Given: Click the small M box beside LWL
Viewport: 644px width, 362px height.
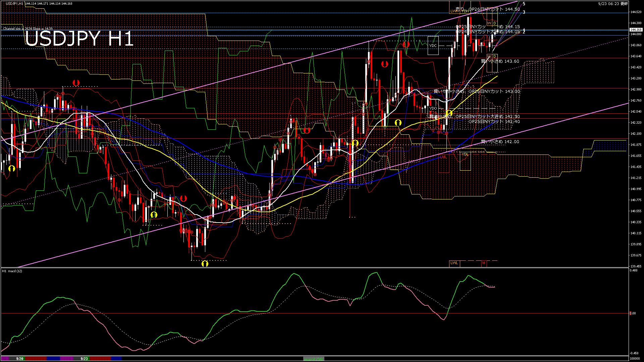Looking at the screenshot, I should 484,263.
